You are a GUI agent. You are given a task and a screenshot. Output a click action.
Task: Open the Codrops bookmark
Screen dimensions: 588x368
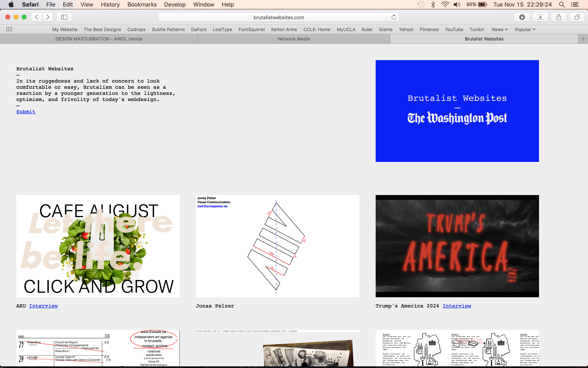(x=136, y=29)
